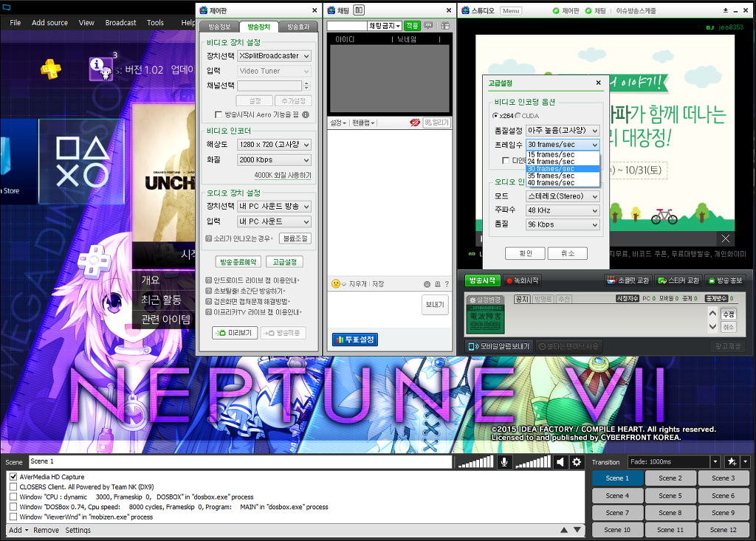Viewport: 756px width, 541px height.
Task: Move source up with the up arrow
Action: [x=563, y=530]
